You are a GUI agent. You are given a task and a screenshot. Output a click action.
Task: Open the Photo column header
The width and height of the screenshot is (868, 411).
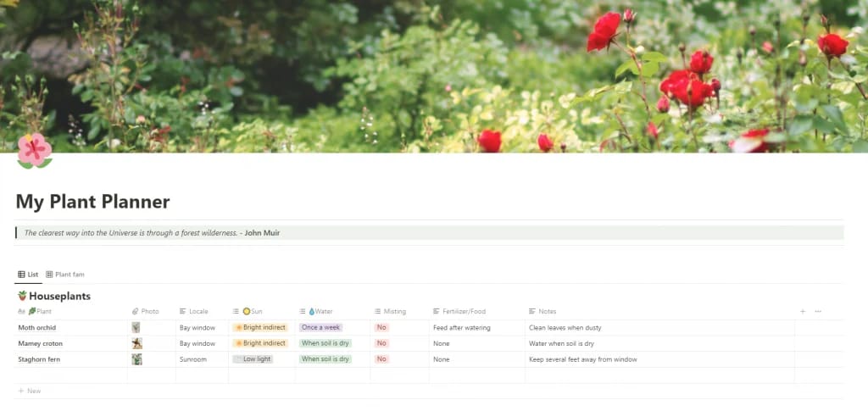tap(146, 312)
